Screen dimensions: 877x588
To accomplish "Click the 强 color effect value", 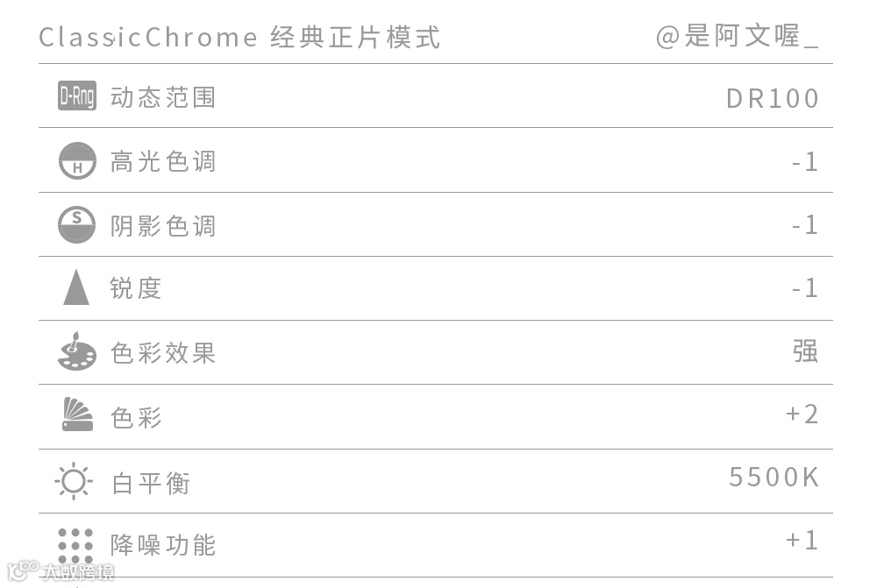I will 806,351.
